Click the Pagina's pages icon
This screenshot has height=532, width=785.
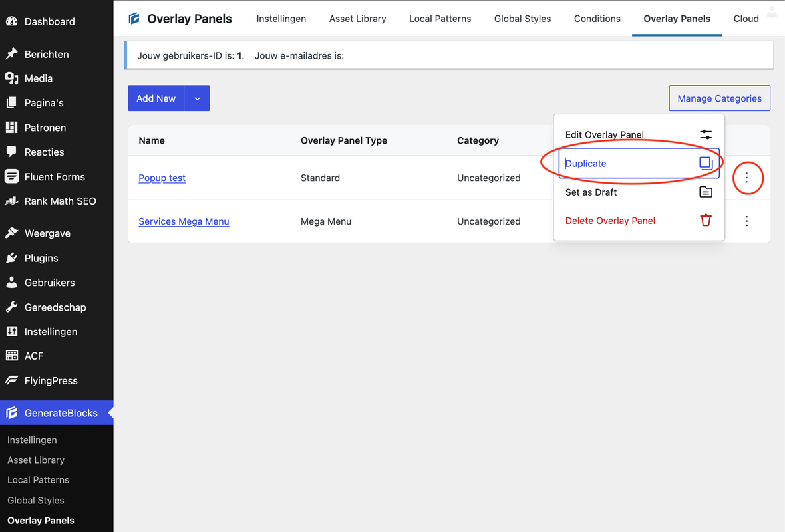[x=11, y=102]
